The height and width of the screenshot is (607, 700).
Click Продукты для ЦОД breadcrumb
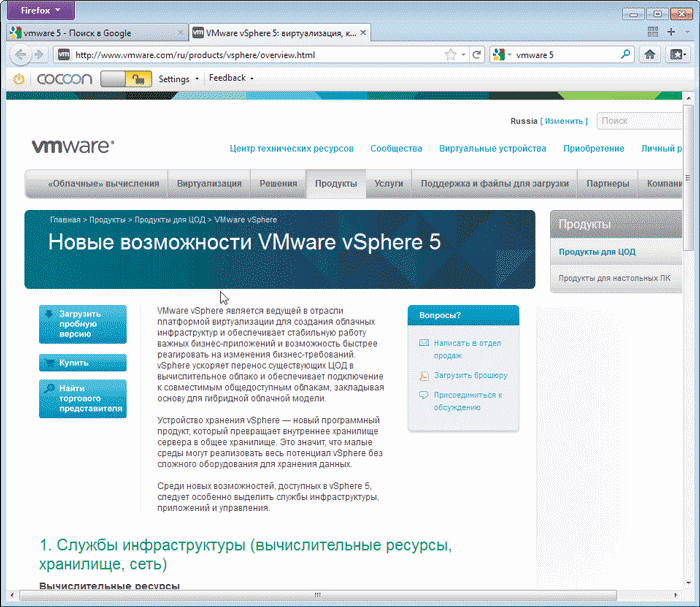pyautogui.click(x=170, y=220)
